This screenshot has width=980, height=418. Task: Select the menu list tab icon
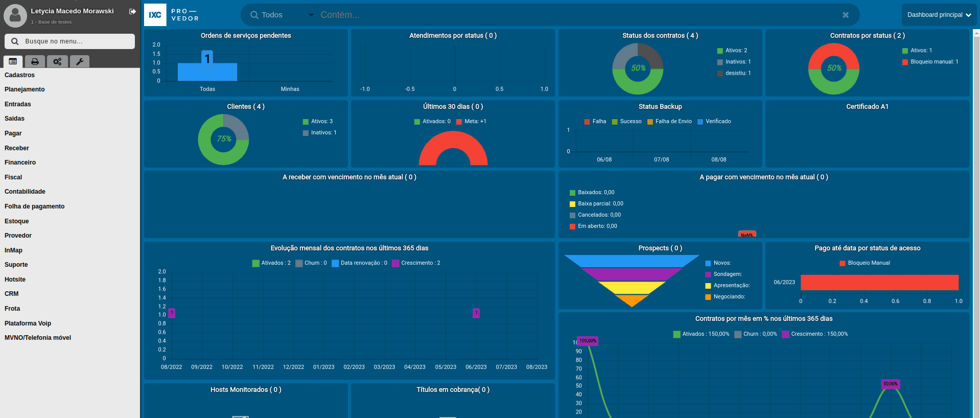tap(13, 62)
